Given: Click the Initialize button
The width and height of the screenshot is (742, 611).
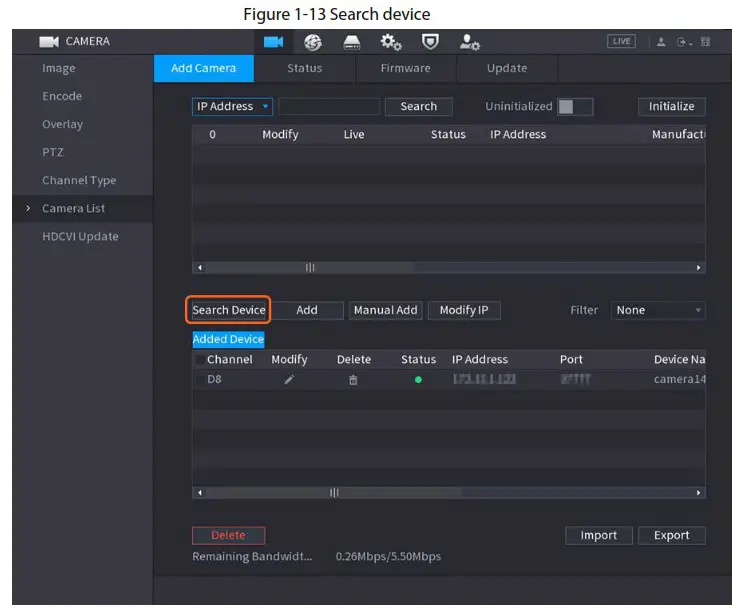Looking at the screenshot, I should click(x=671, y=106).
